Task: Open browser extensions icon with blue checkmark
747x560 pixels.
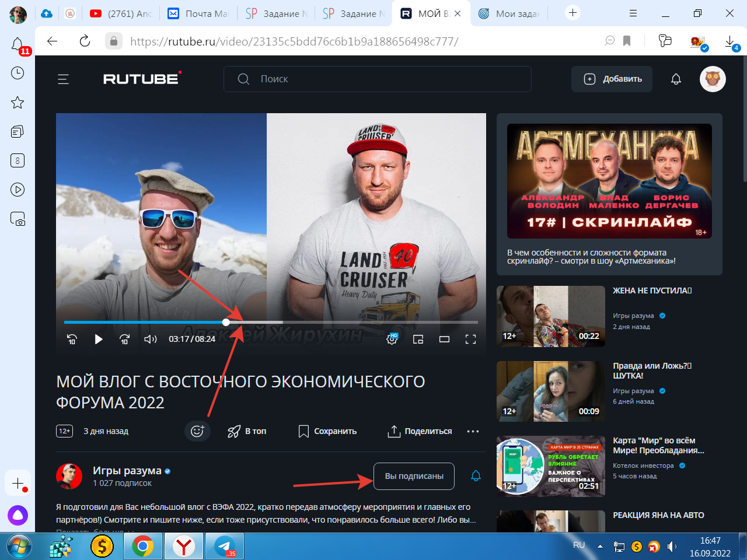Action: click(x=697, y=43)
